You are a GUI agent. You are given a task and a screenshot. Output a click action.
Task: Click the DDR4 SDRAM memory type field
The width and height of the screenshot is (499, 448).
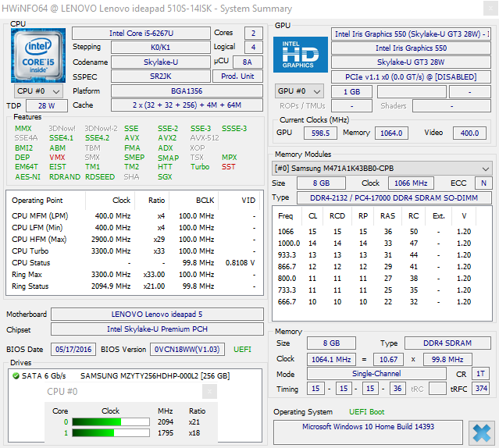click(x=447, y=343)
